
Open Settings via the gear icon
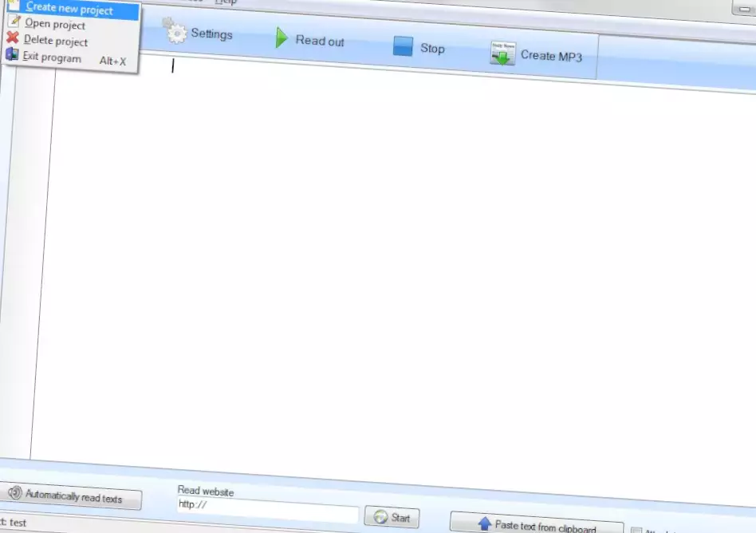(x=175, y=33)
